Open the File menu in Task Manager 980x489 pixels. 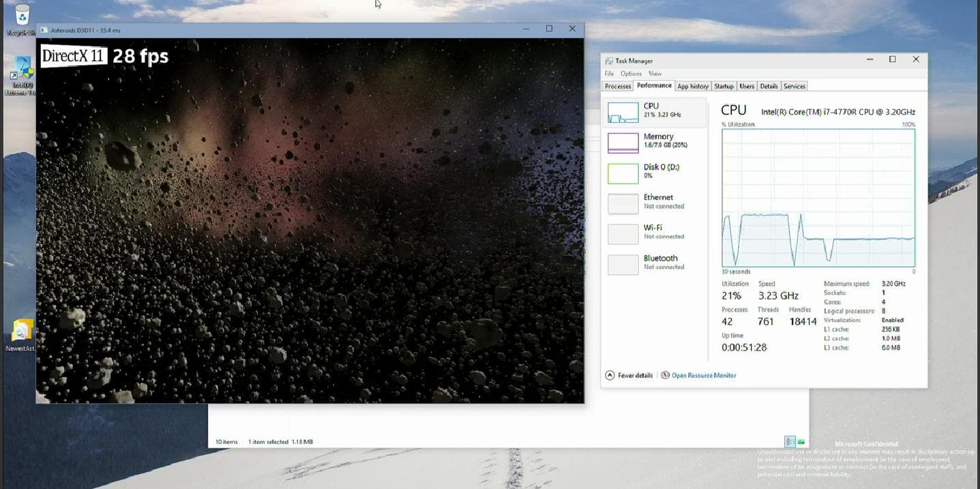click(609, 74)
